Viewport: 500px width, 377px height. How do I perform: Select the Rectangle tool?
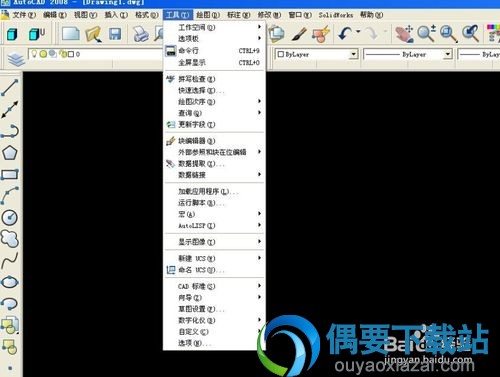10,174
